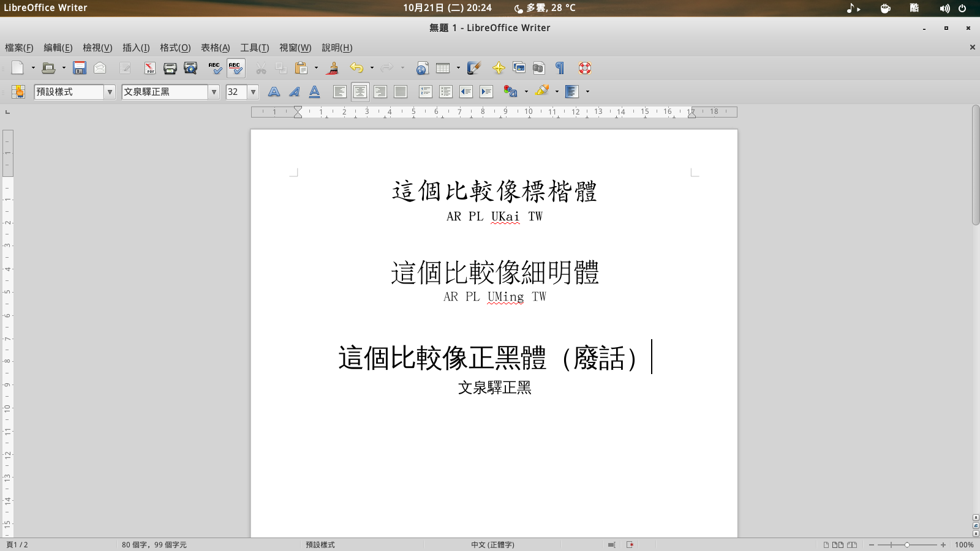
Task: Open the Styles and Formatting panel
Action: click(x=18, y=92)
